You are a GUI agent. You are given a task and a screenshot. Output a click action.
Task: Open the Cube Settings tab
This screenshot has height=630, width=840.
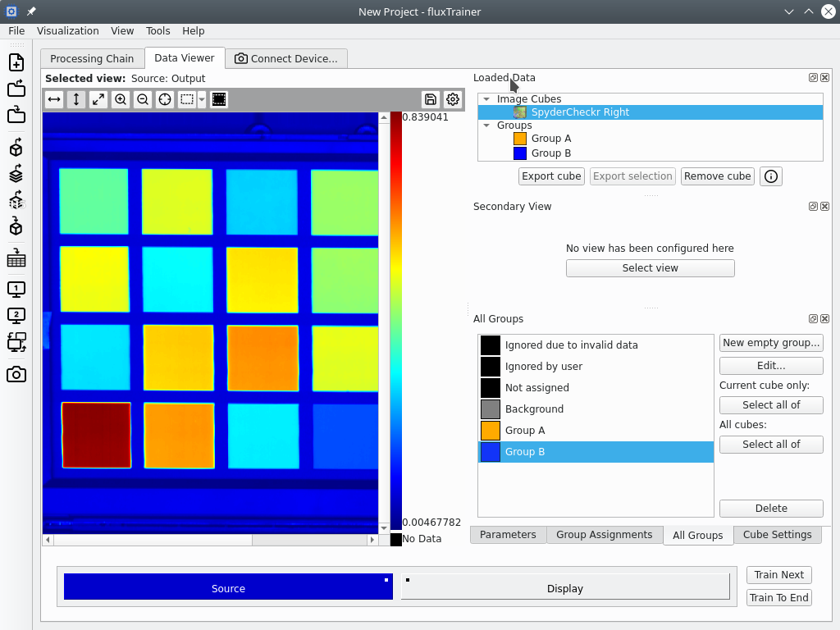pyautogui.click(x=777, y=535)
